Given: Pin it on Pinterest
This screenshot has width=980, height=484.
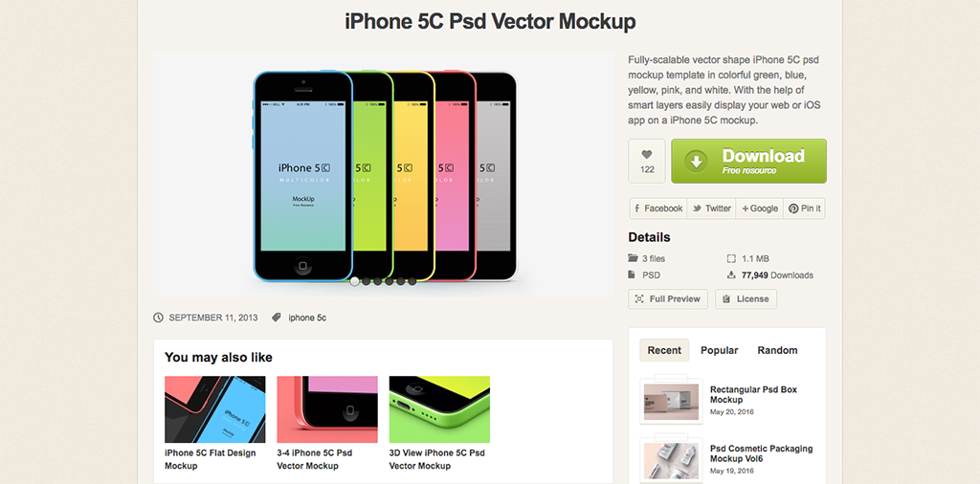Looking at the screenshot, I should [804, 209].
